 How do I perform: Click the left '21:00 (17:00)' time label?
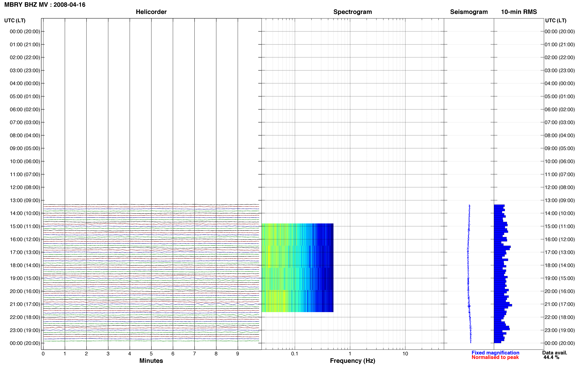pos(25,304)
